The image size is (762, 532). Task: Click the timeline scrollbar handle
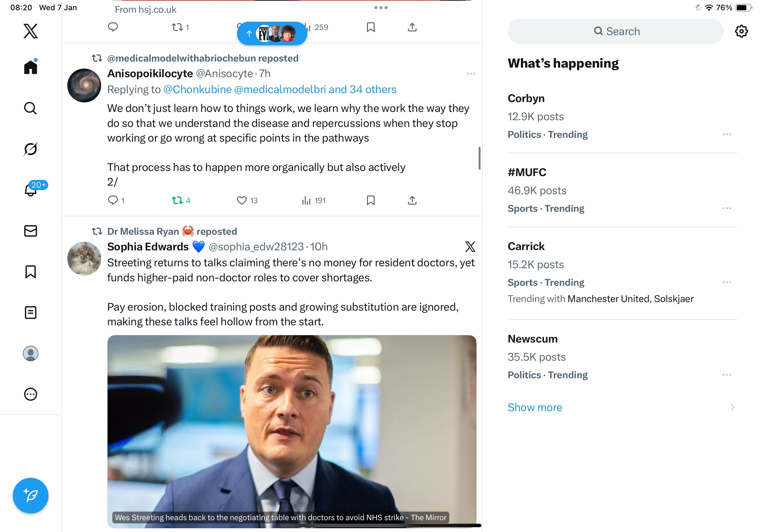point(479,158)
